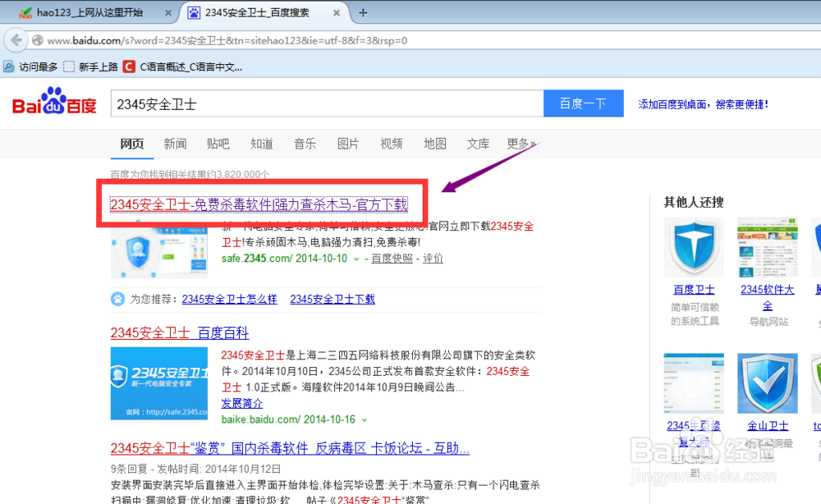
Task: Open 百度快照 for the first result
Action: click(x=392, y=259)
